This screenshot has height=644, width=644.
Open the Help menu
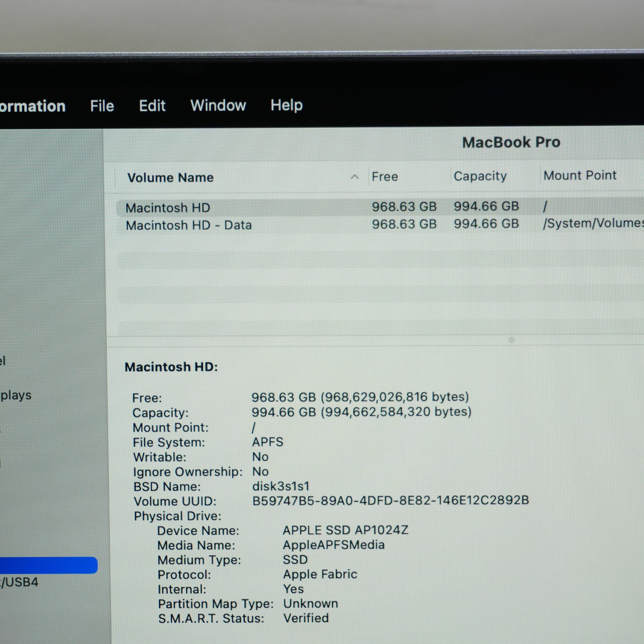click(287, 105)
